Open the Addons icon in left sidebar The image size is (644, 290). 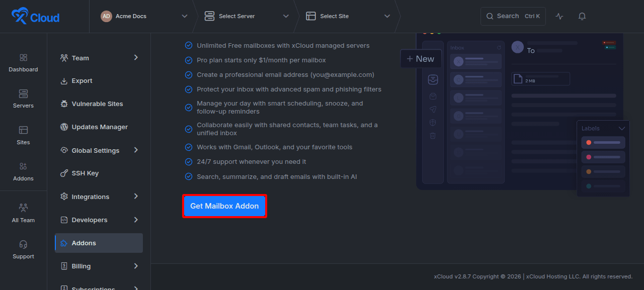23,166
